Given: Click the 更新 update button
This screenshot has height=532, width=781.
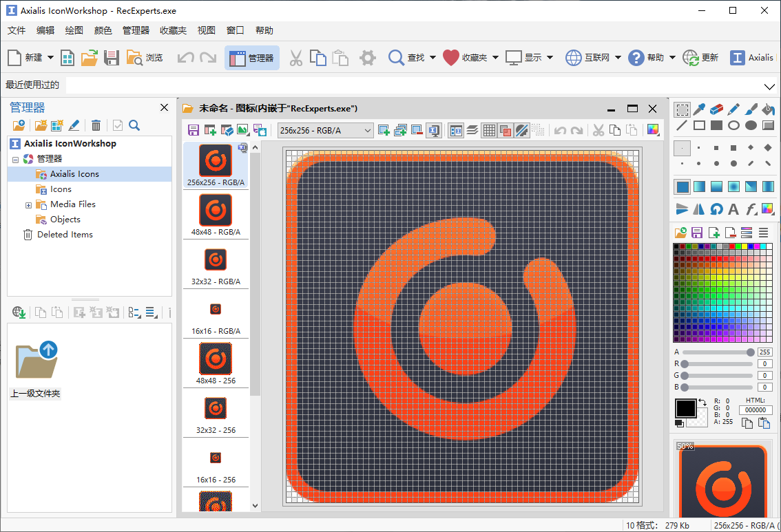Looking at the screenshot, I should (x=701, y=58).
